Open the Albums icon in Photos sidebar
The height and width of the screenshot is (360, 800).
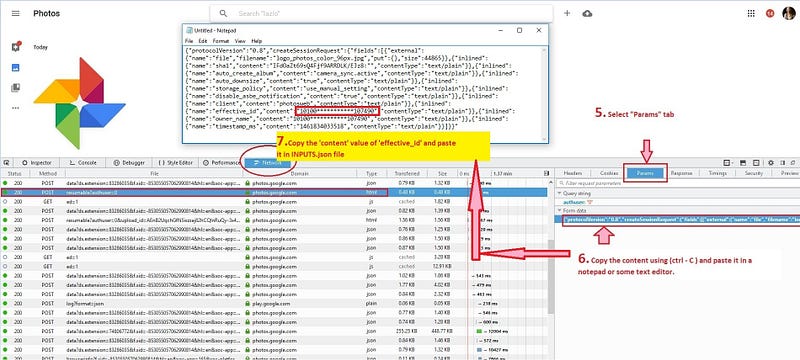[x=15, y=88]
